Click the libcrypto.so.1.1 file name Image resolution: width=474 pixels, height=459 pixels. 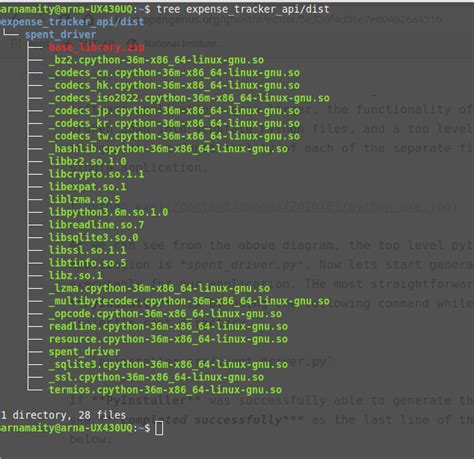click(x=96, y=174)
